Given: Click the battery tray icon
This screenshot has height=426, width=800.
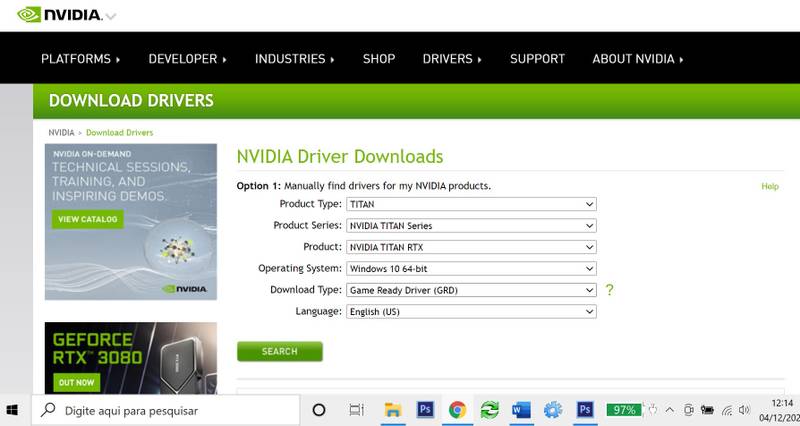Looking at the screenshot, I should tap(707, 410).
